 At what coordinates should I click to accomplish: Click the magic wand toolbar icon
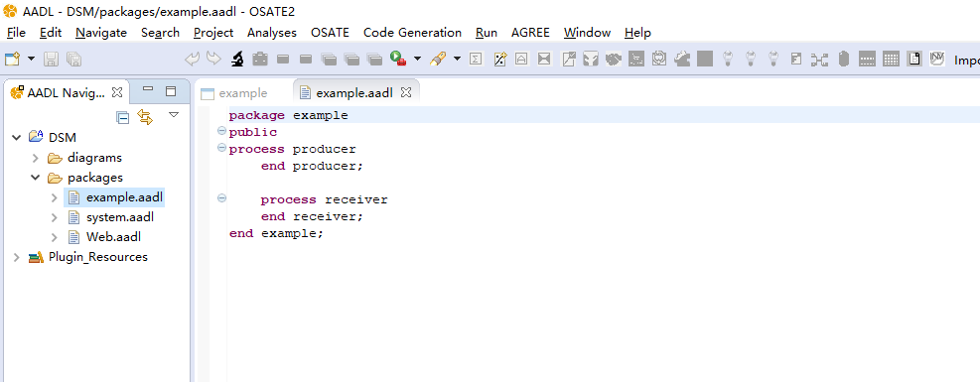(499, 59)
